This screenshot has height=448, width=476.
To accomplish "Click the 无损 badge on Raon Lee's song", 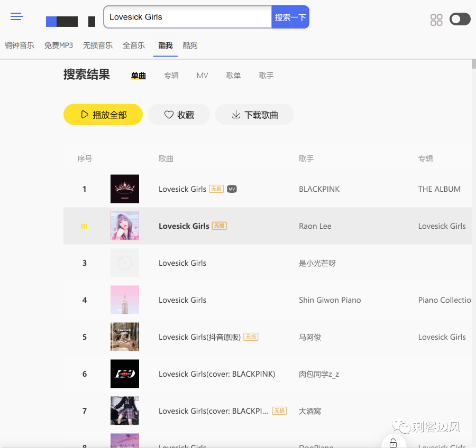I will (x=219, y=226).
